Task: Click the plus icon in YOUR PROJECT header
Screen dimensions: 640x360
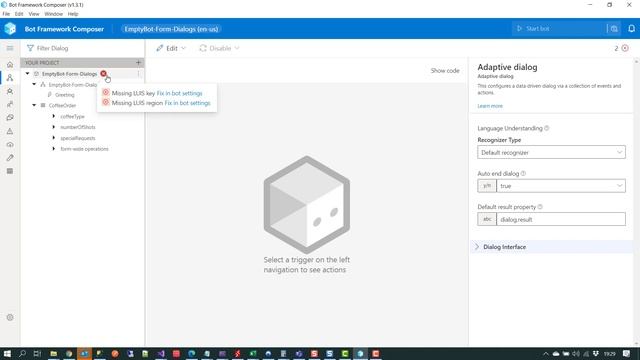Action: coord(138,62)
